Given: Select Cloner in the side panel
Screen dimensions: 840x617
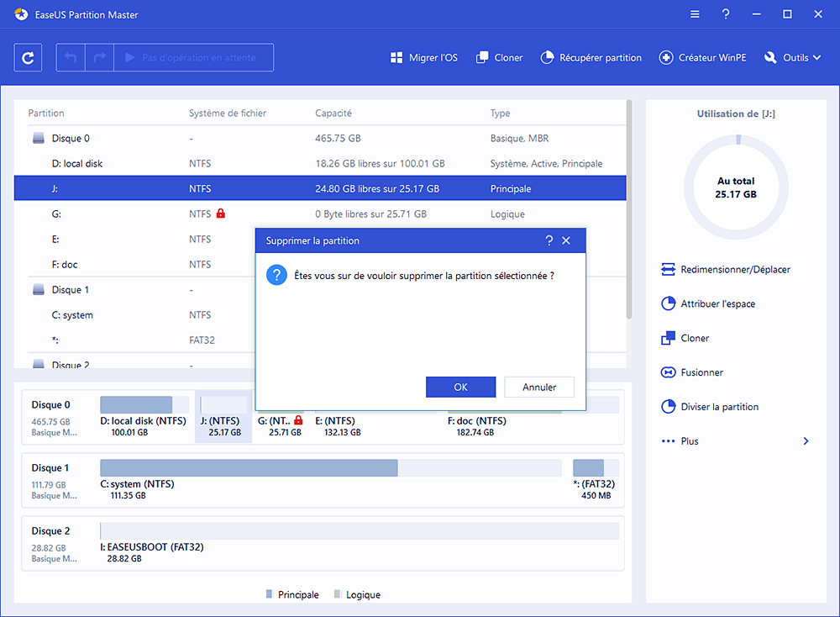Looking at the screenshot, I should (x=685, y=338).
